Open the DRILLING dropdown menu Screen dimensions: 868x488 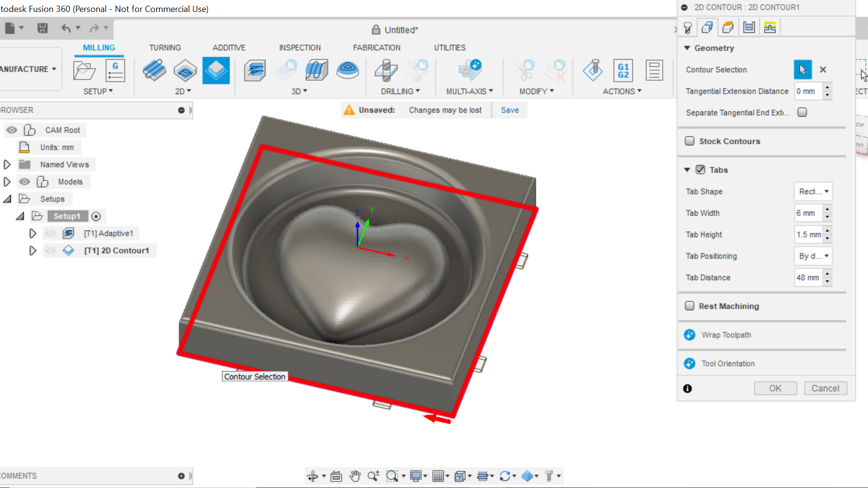(400, 91)
